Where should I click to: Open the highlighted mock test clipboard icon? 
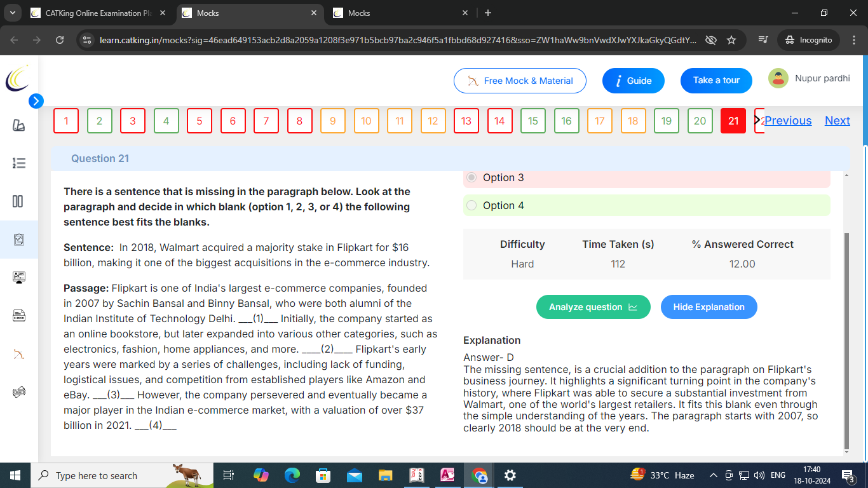click(x=18, y=240)
